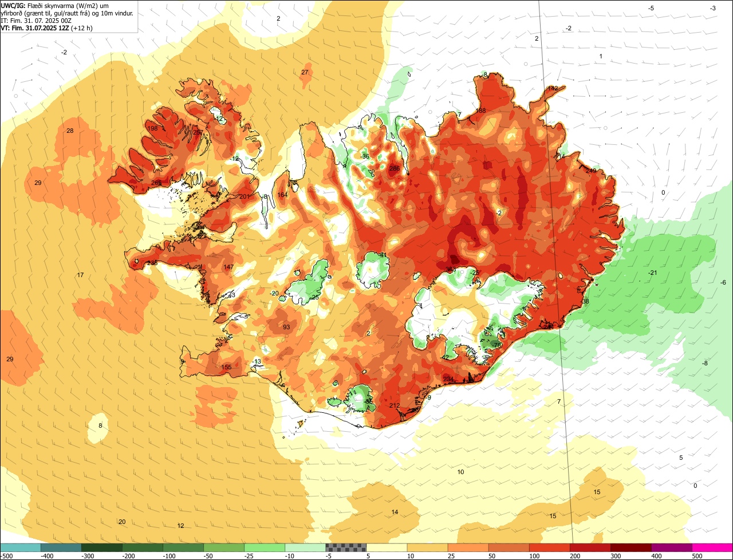Viewport: 733px width, 560px height.
Task: Select the light green legend swatch between -25 and -10
Action: click(x=265, y=547)
